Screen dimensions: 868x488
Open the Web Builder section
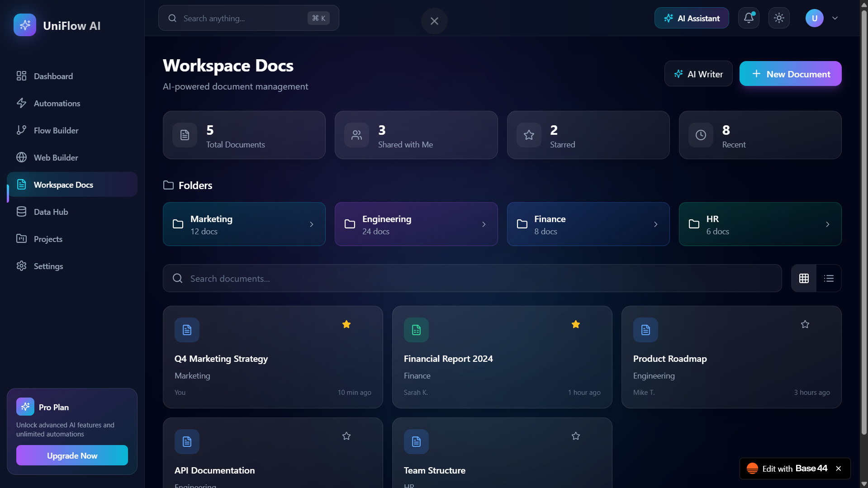[56, 157]
